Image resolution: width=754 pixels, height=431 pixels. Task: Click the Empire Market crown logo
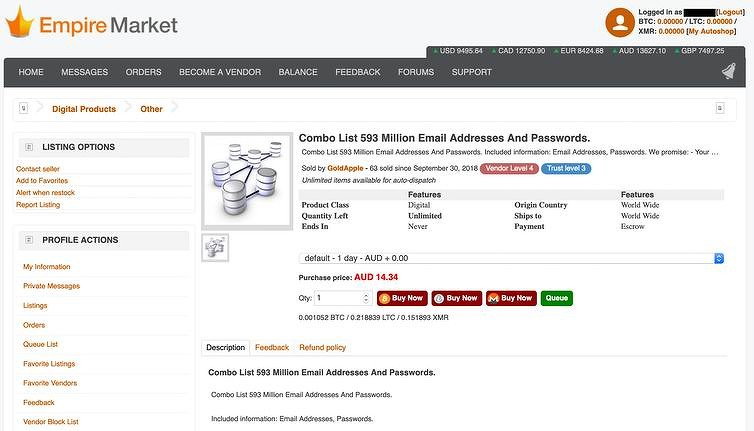[x=20, y=22]
